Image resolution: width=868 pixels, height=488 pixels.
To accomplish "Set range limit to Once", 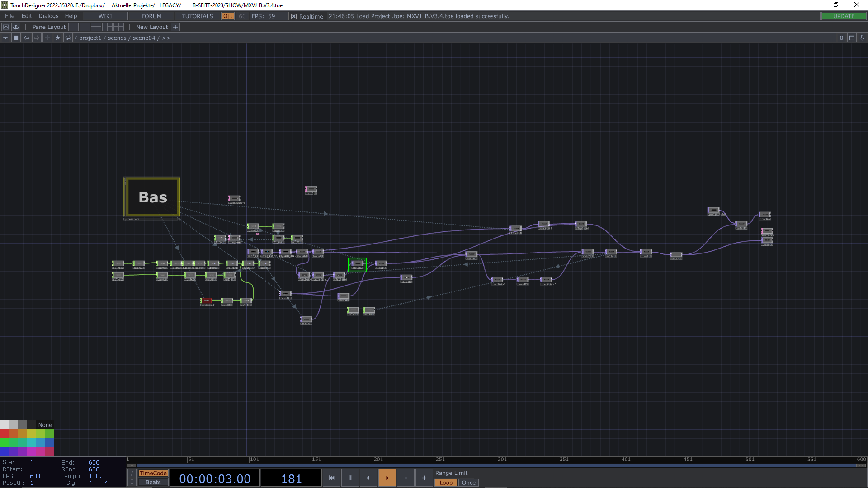I will pos(468,483).
